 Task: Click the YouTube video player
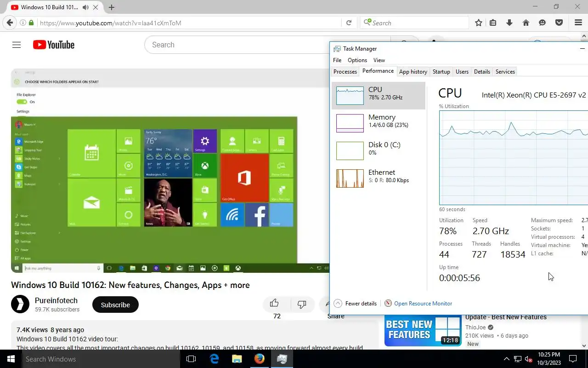point(170,170)
